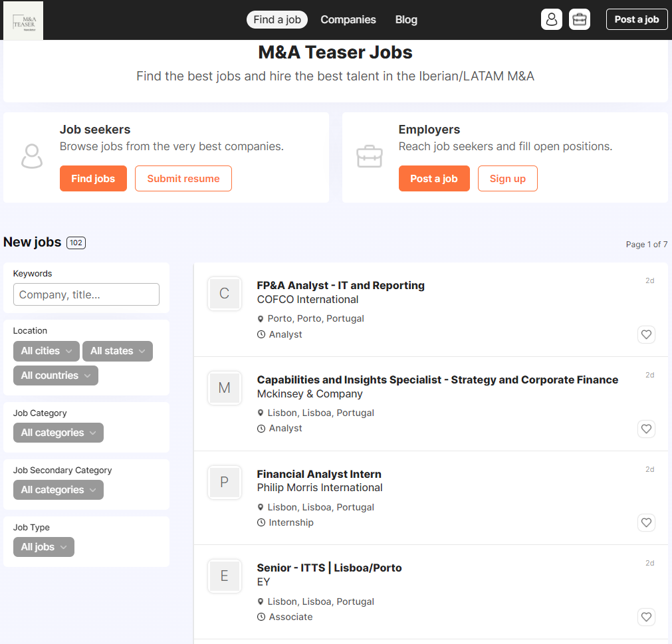Click EY company logo letter E

[x=225, y=576]
